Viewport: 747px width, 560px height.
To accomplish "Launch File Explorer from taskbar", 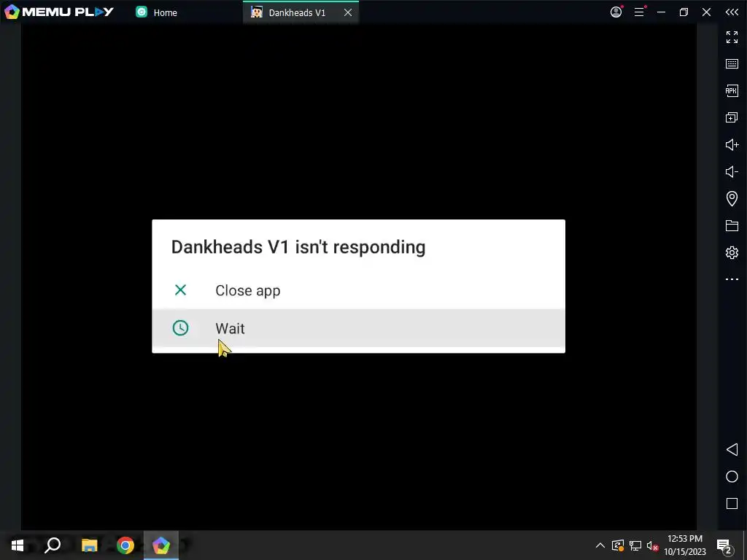I will click(89, 545).
